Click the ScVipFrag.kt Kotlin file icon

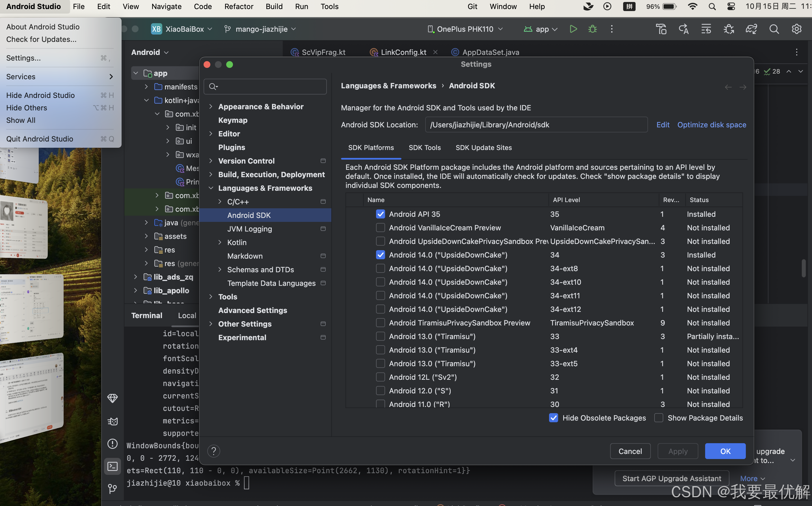[295, 52]
